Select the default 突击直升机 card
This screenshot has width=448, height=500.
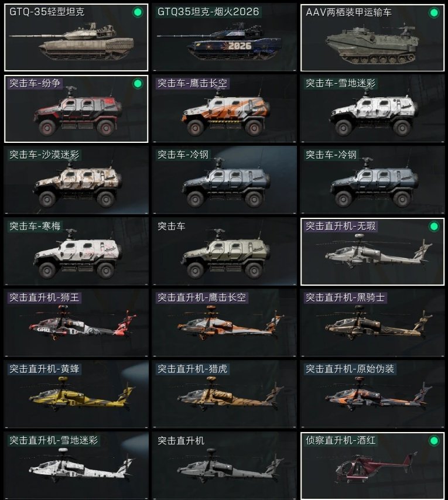click(x=224, y=466)
